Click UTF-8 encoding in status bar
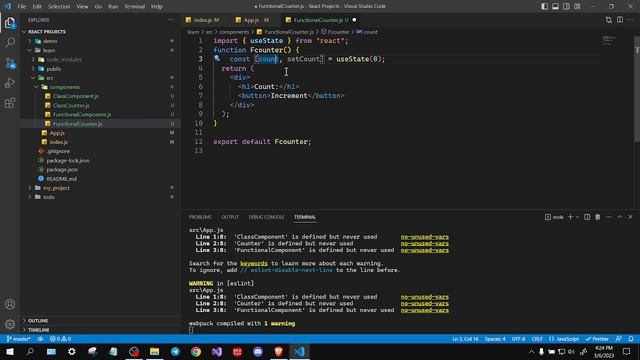Screen dimensions: 640x360 pos(518,339)
